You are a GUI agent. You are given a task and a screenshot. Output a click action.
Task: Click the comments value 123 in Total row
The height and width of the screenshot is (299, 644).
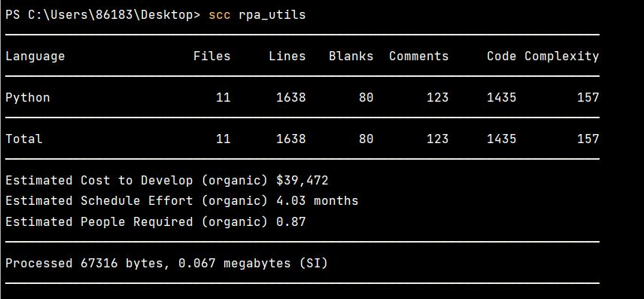437,139
